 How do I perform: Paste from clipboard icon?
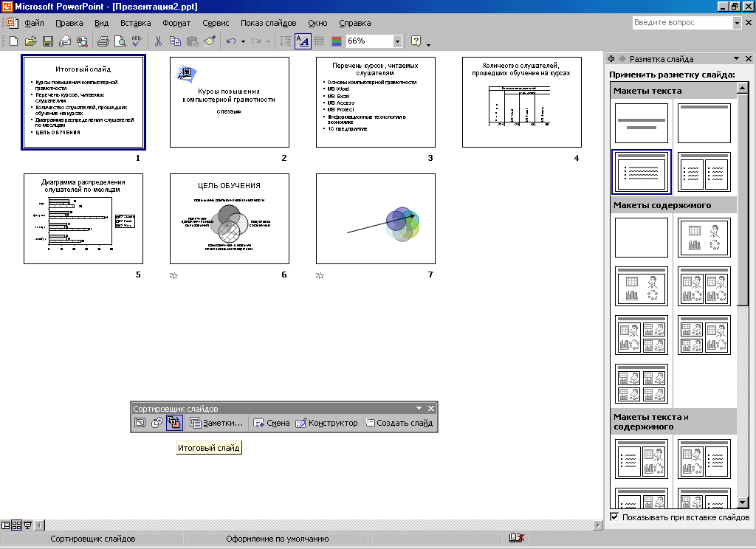(x=193, y=41)
